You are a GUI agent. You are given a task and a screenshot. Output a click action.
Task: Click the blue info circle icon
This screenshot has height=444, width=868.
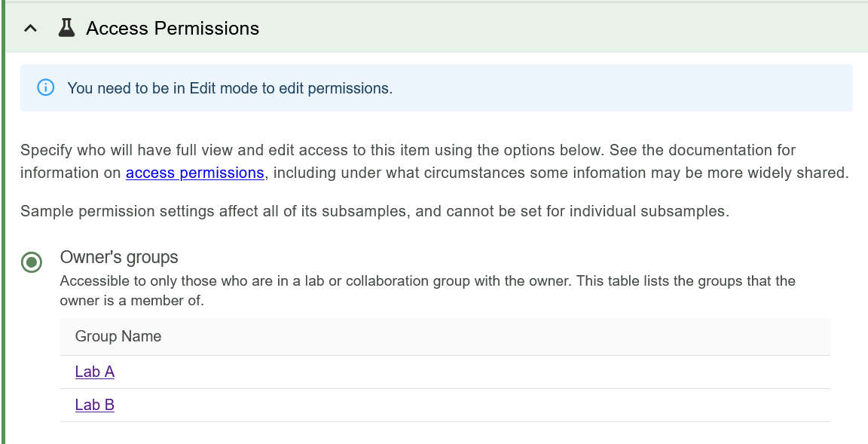point(46,87)
